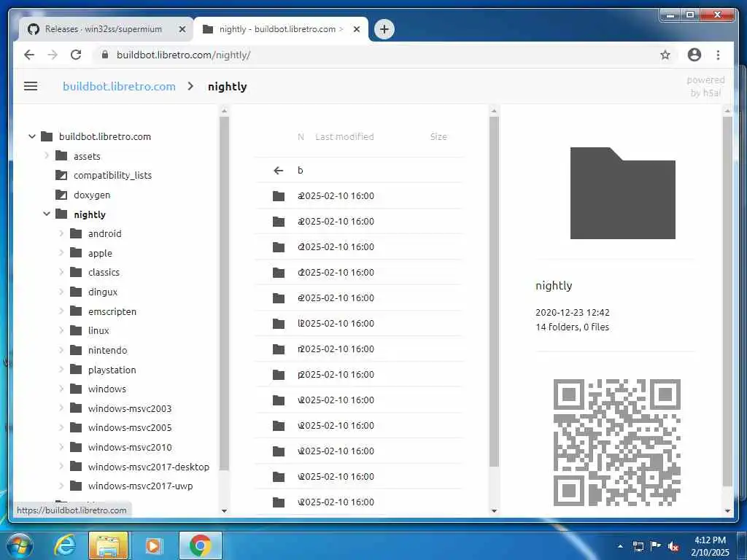Expand the assets tree folder

coord(47,156)
